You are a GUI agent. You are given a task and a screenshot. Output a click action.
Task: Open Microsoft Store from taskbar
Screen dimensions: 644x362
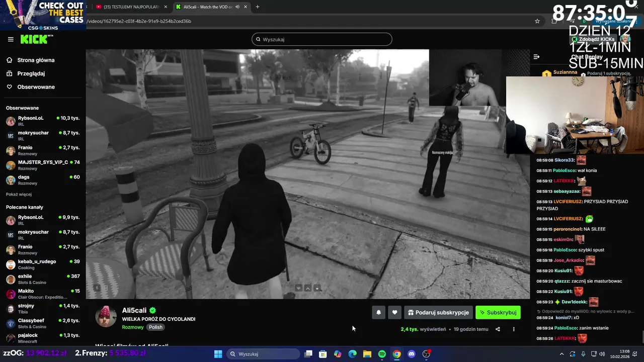pos(323,354)
